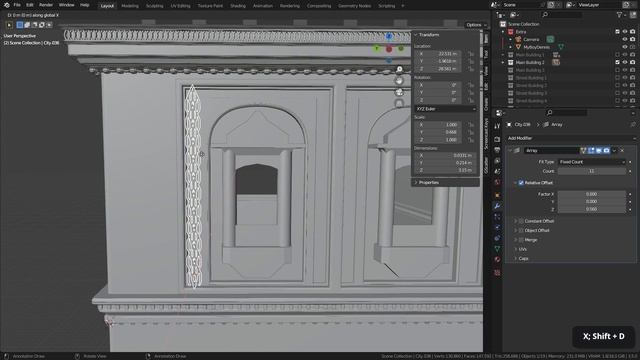
Task: Open the Material properties tab icon
Action: [x=497, y=259]
